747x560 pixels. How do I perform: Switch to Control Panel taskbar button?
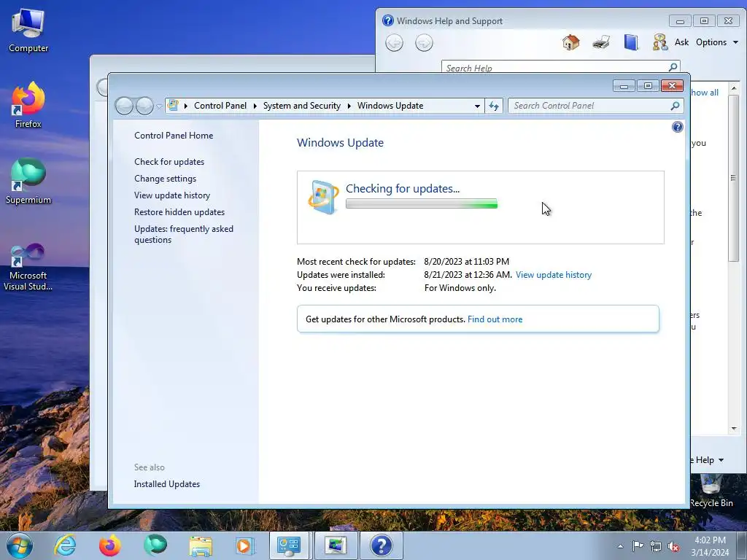[x=289, y=545]
